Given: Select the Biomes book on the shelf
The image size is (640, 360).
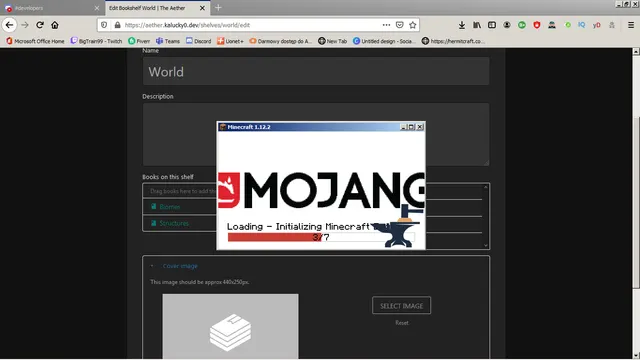Looking at the screenshot, I should click(x=170, y=207).
